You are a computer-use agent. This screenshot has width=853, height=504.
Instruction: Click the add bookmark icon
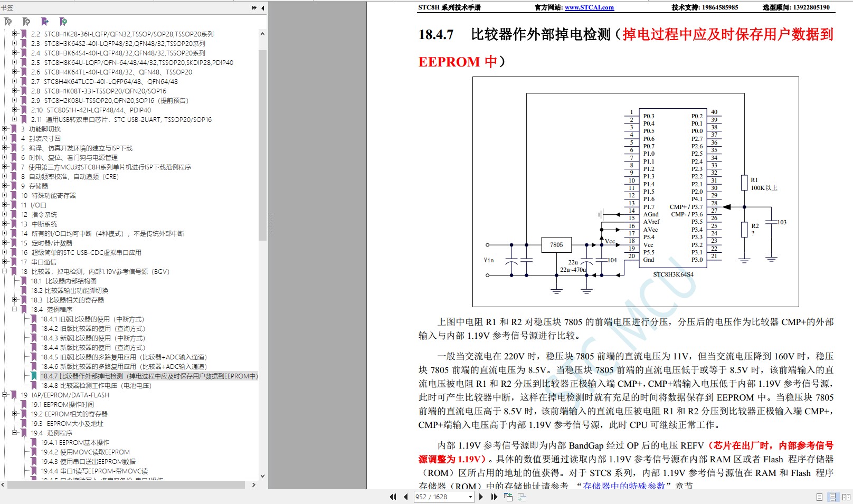(26, 22)
